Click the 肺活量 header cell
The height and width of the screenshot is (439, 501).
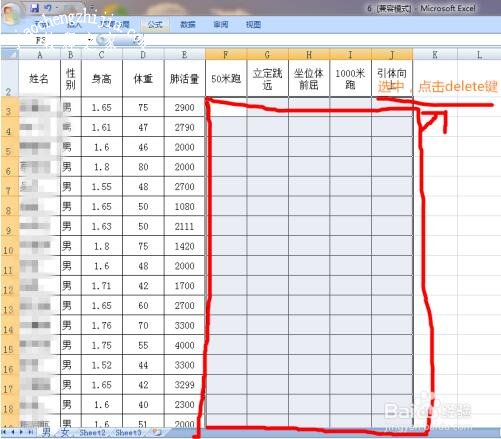coord(184,79)
